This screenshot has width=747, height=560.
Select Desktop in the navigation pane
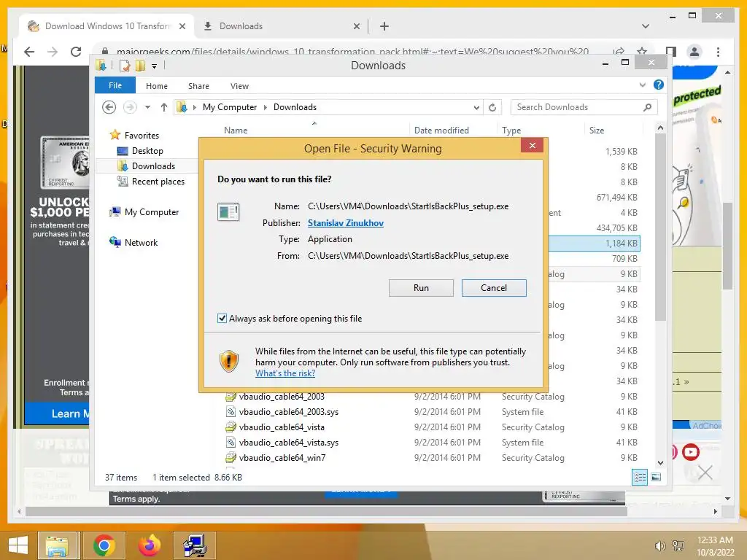coord(147,150)
